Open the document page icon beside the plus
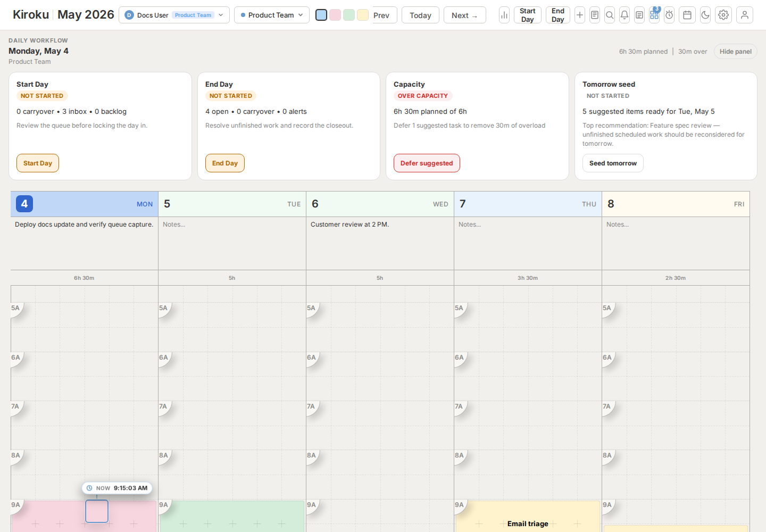 [x=595, y=15]
